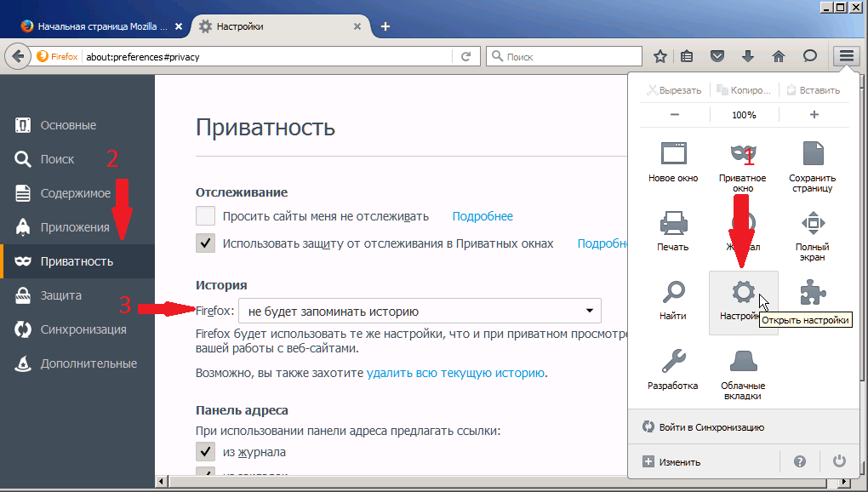Zoom in with plus button in menu
Image resolution: width=868 pixels, height=492 pixels.
click(814, 115)
